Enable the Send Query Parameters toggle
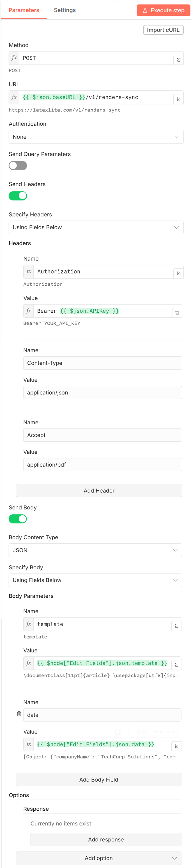Image resolution: width=191 pixels, height=868 pixels. point(18,165)
